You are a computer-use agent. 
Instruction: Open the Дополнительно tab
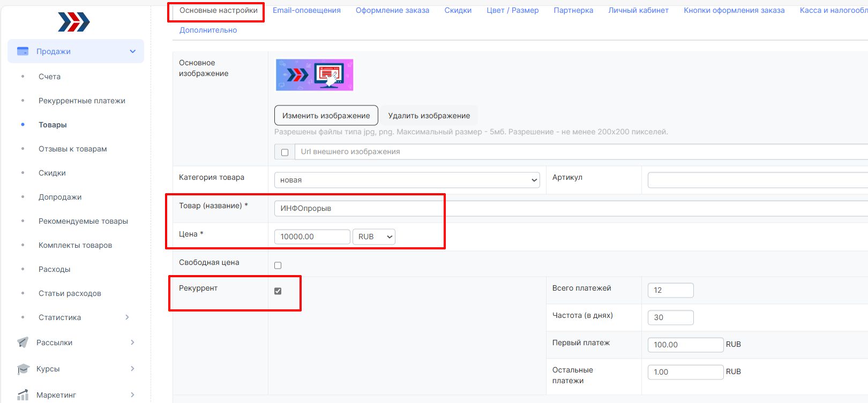tap(208, 30)
